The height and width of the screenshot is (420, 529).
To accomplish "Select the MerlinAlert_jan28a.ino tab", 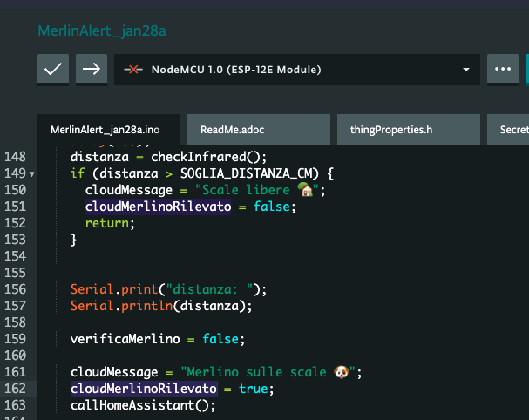I will (109, 130).
